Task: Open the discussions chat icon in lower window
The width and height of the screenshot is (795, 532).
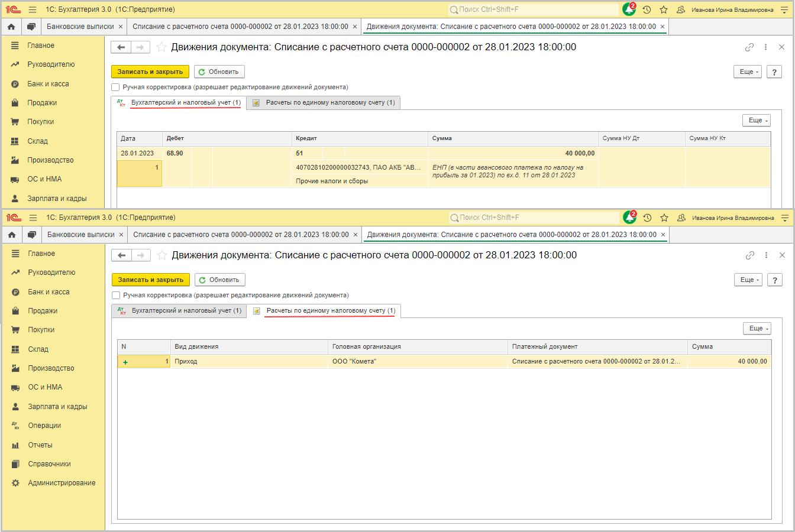Action: click(x=32, y=235)
